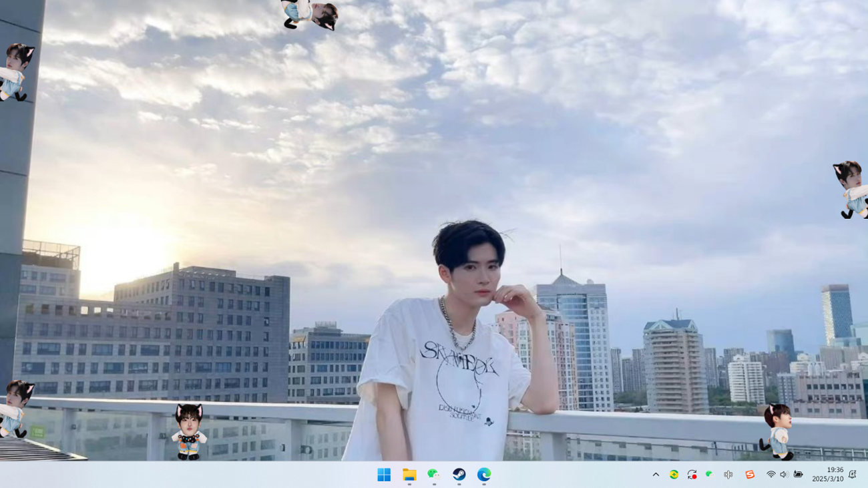868x488 pixels.
Task: Click the front-facing chibi with orange shoes
Action: (189, 431)
